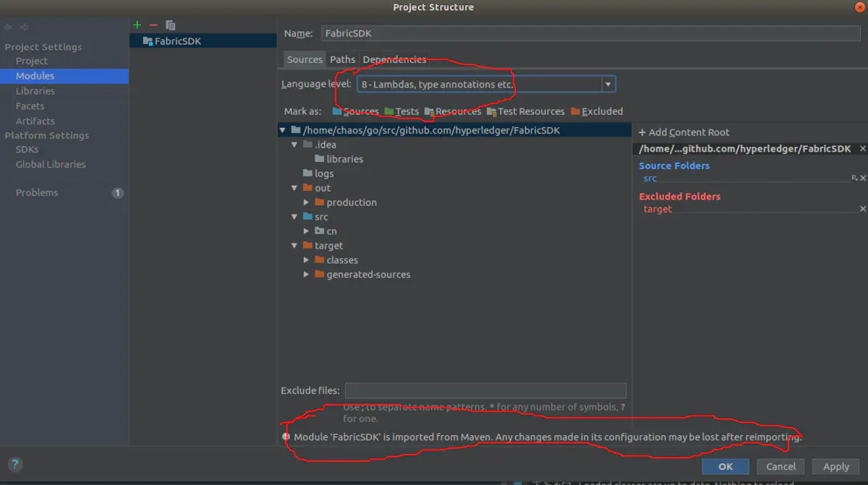Open Problems in sidebar

click(x=37, y=193)
